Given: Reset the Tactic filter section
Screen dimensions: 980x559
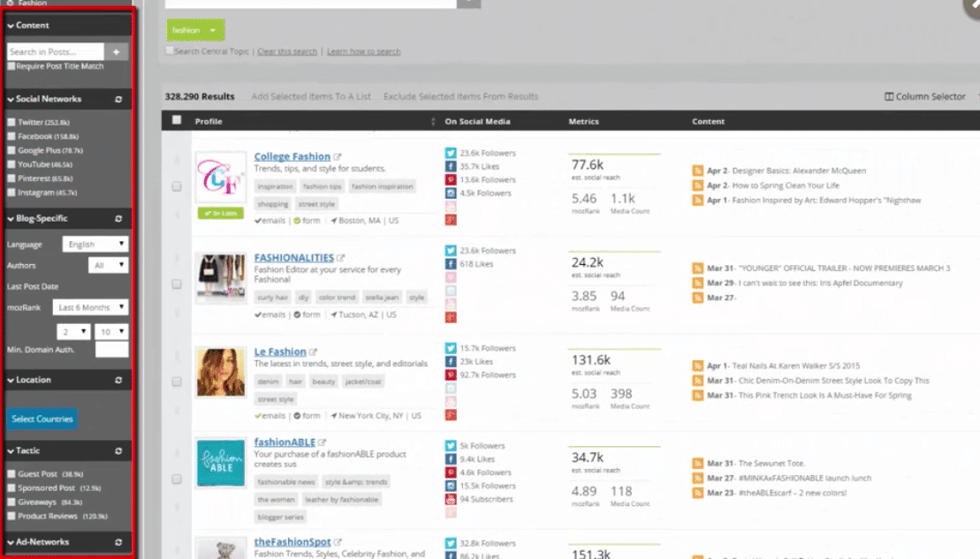Looking at the screenshot, I should tap(118, 451).
